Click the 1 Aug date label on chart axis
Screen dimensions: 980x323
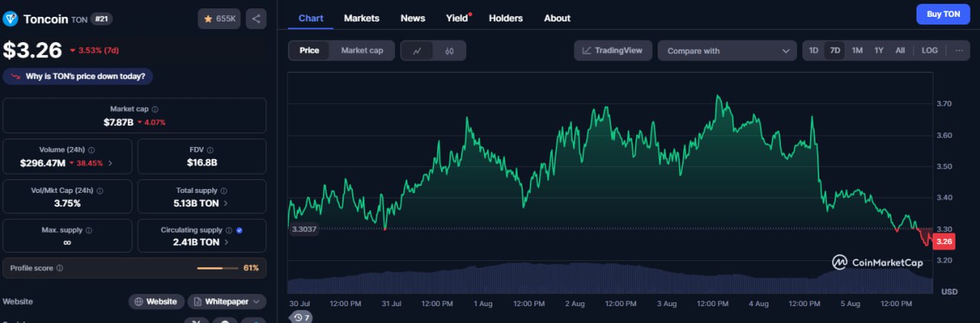click(x=482, y=304)
